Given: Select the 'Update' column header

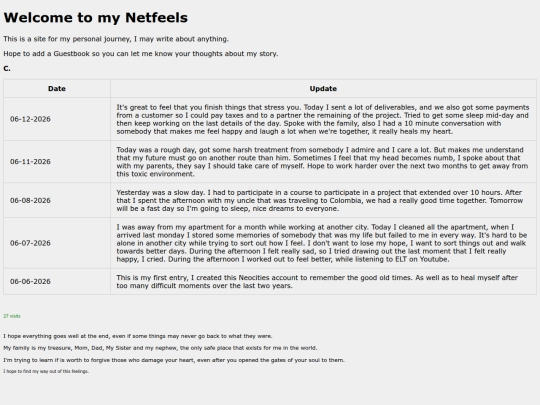Looking at the screenshot, I should tap(323, 89).
